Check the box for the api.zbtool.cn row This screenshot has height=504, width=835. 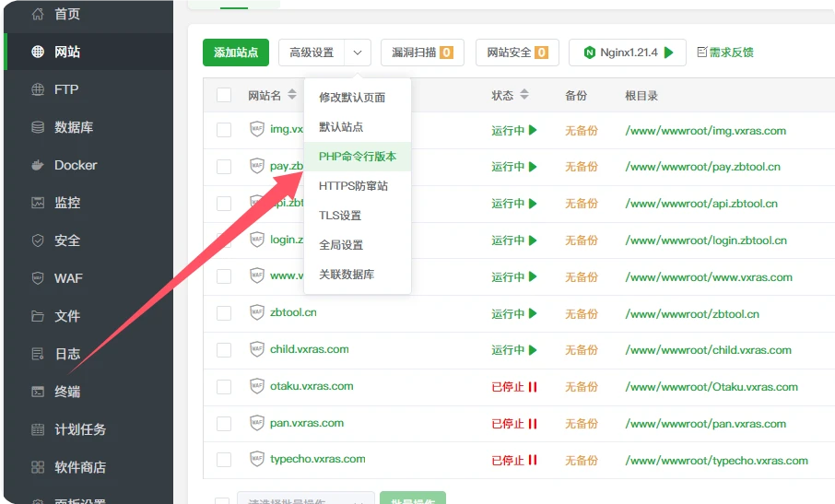[224, 204]
